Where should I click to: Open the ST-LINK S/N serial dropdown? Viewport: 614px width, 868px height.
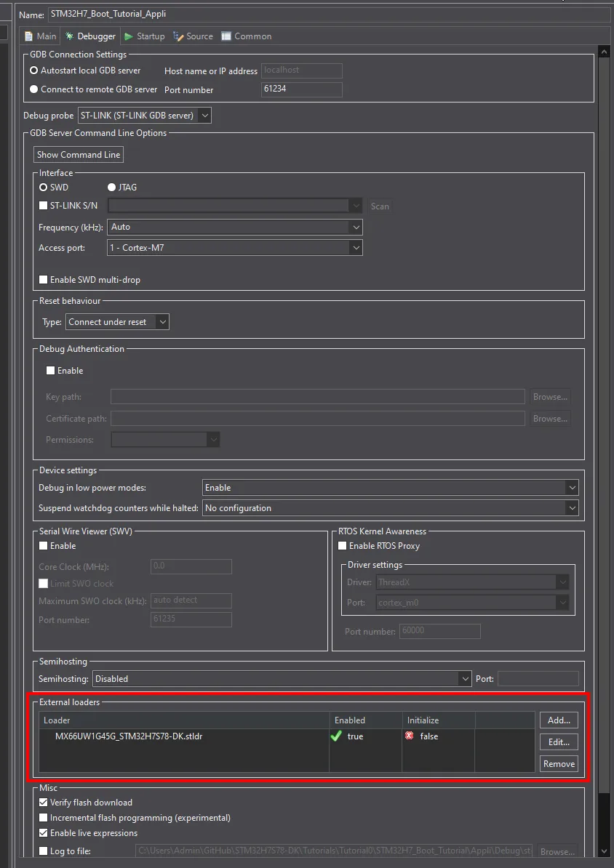[x=235, y=206]
